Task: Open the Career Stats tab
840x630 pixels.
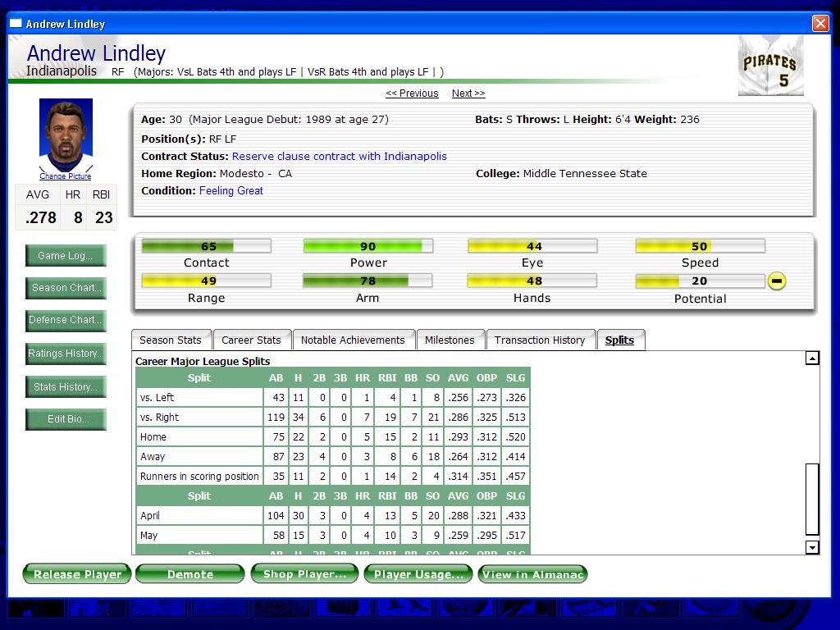Action: 252,340
